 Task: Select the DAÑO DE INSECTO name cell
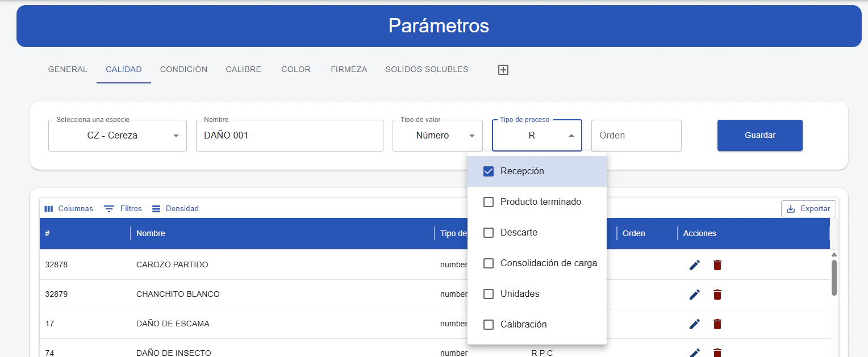(282, 348)
